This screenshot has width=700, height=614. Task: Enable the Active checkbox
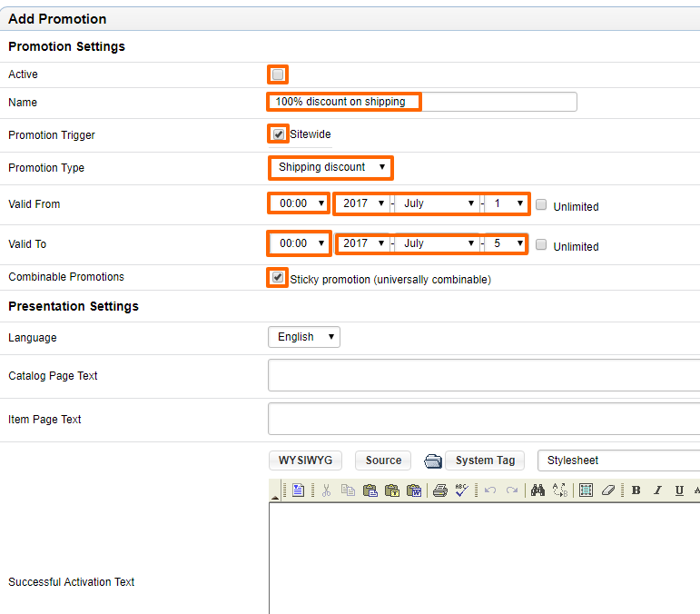(278, 74)
